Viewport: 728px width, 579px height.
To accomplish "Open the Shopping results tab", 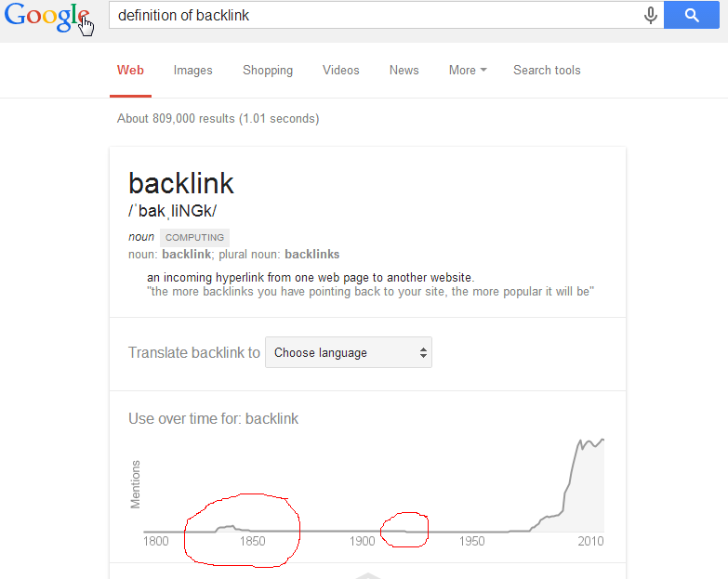I will 268,70.
